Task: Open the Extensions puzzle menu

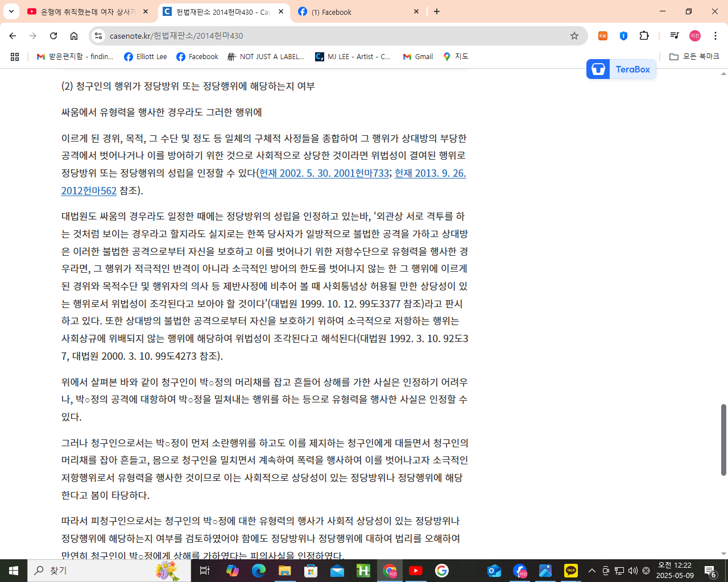Action: 644,36
